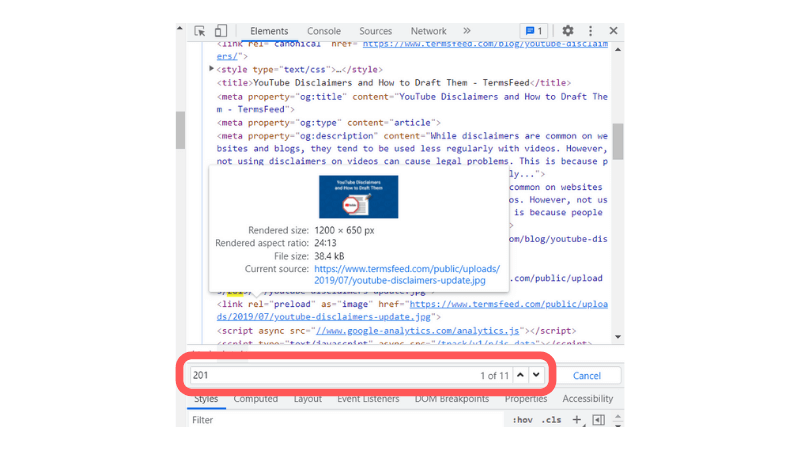Click the Rendered aspect ratio 24:13 value

(325, 243)
